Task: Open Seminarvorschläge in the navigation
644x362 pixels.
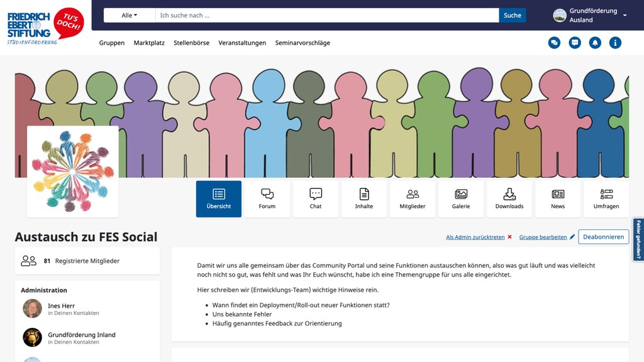Action: click(x=303, y=43)
